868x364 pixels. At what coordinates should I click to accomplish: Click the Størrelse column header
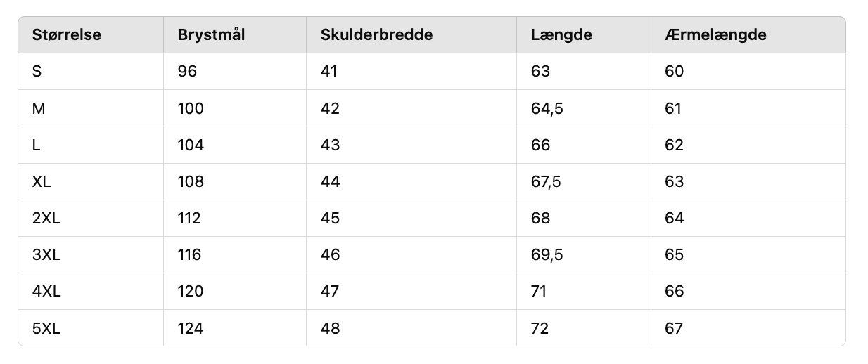[x=67, y=35]
